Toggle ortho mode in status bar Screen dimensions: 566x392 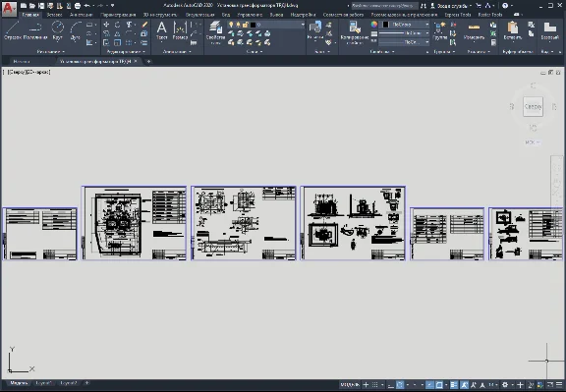pos(390,385)
